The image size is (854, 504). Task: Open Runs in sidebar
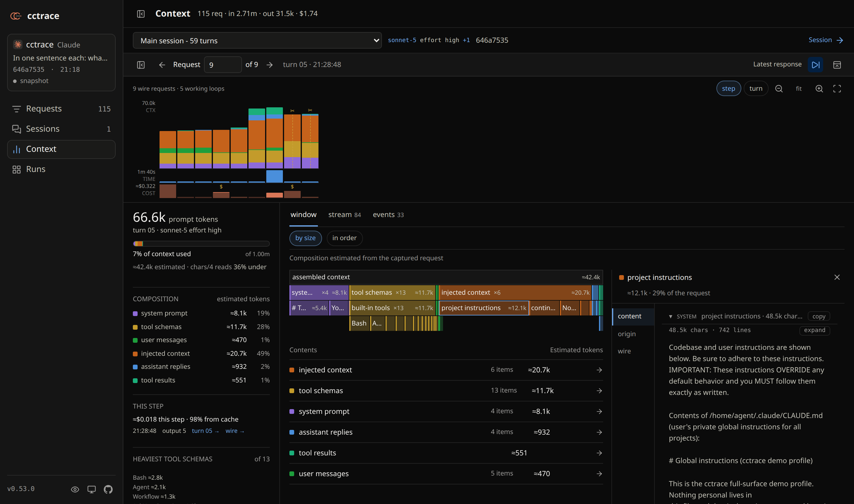(x=61, y=169)
